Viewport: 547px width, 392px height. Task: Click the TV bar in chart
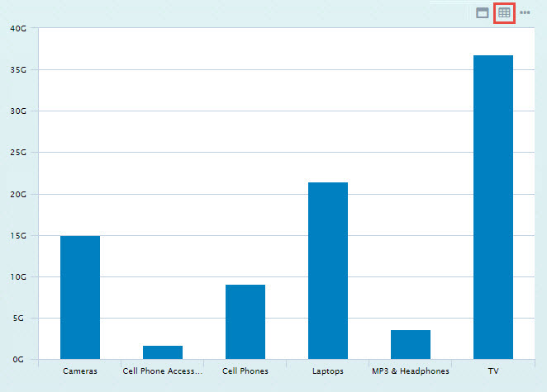pyautogui.click(x=492, y=206)
